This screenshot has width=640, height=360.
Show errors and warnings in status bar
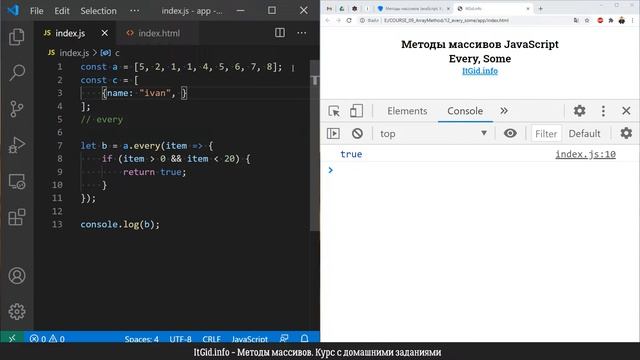47,339
